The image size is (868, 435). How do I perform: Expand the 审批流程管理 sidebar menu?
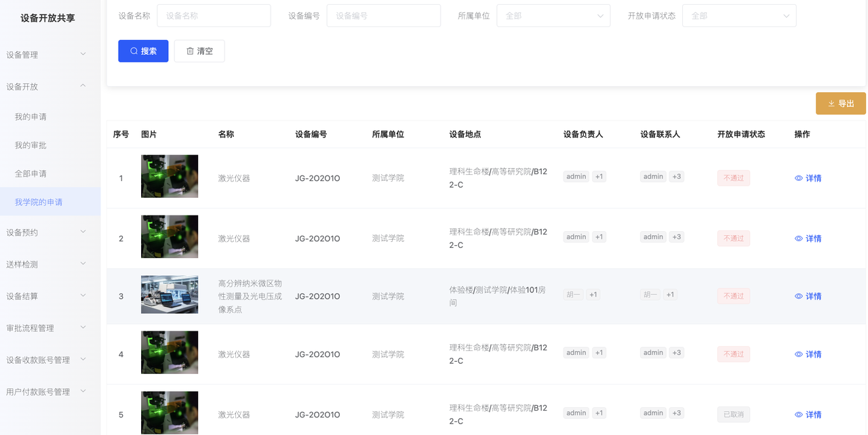tap(50, 328)
